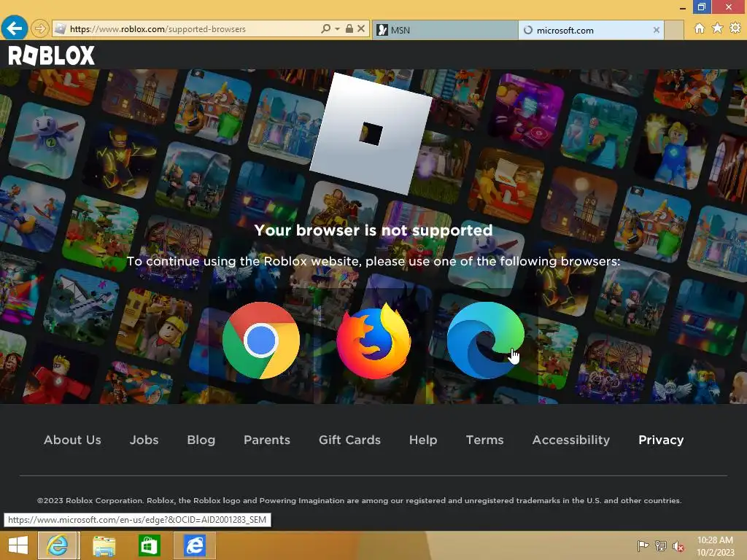Click the Action Center flag tray icon
The image size is (747, 560).
tap(643, 545)
